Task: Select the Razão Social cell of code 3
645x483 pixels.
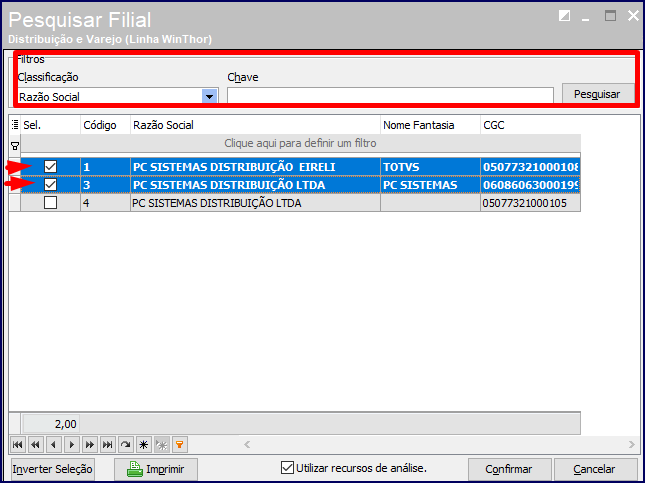Action: (255, 185)
